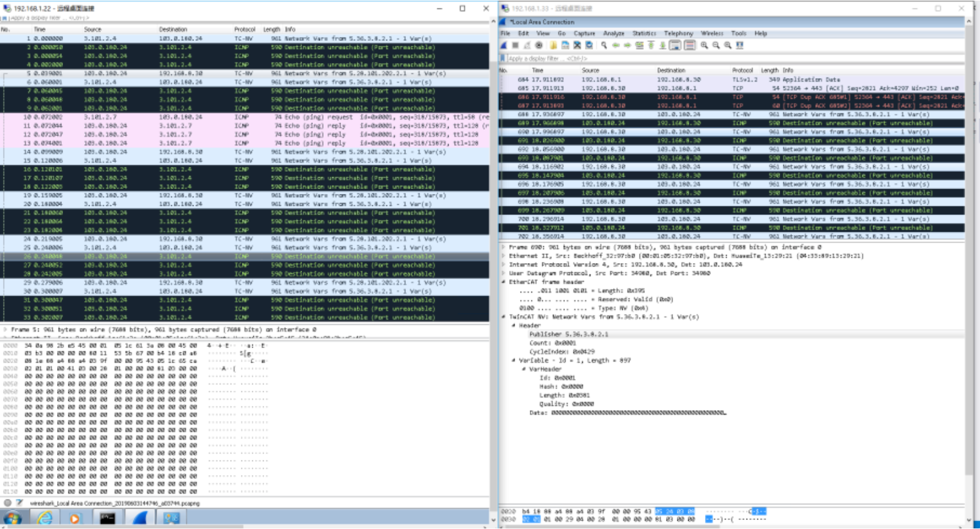Expand Internet Protocol Version 4 row
This screenshot has width=980, height=529.
click(503, 265)
